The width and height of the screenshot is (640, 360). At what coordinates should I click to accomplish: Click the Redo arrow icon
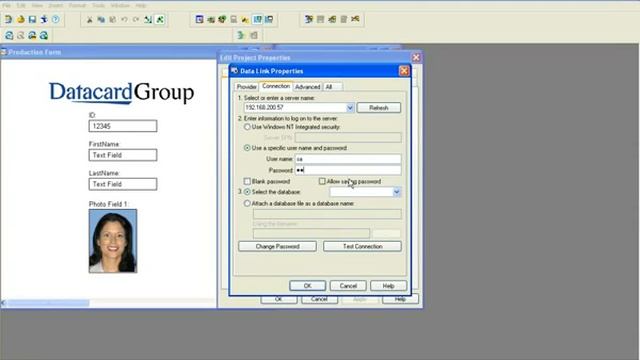click(x=136, y=19)
